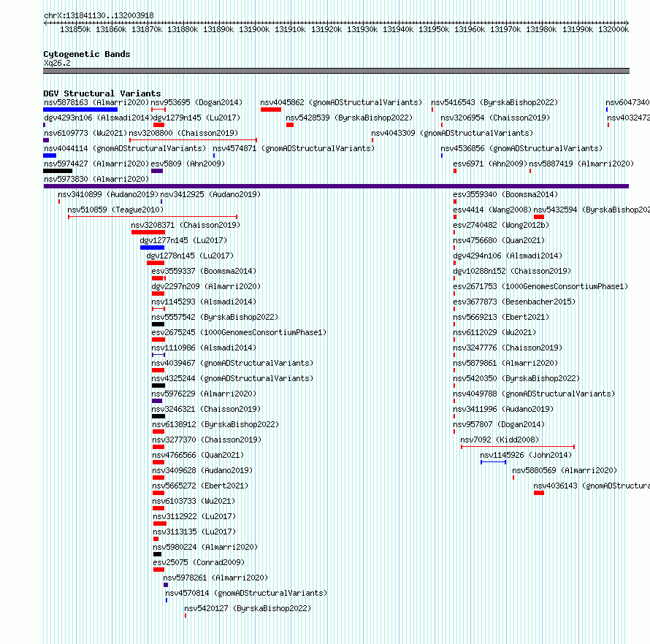
Task: Click the long purple nsv5973830 bar
Action: click(x=336, y=186)
